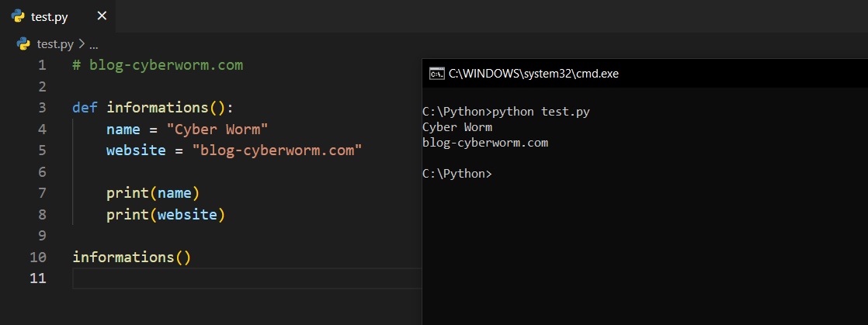Expand the breadcrumb chevron after test.py
The image size is (868, 325).
[x=82, y=44]
